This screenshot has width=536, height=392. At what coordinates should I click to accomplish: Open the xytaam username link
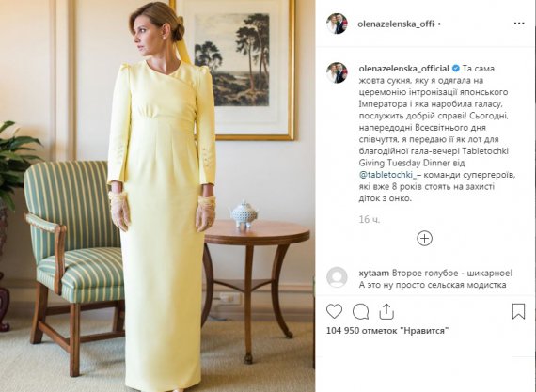click(x=374, y=273)
